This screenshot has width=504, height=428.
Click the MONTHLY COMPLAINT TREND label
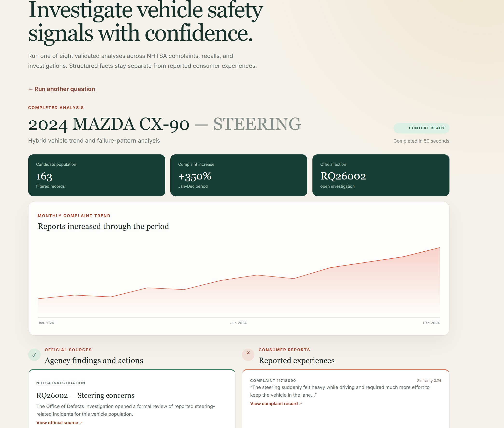pyautogui.click(x=74, y=216)
